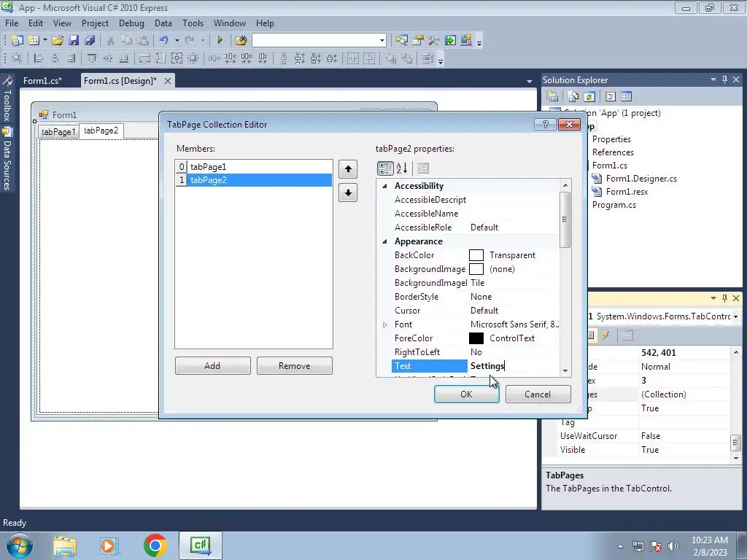Viewport: 747px width, 560px height.
Task: Open the Properties object selector dropdown
Action: (x=735, y=316)
